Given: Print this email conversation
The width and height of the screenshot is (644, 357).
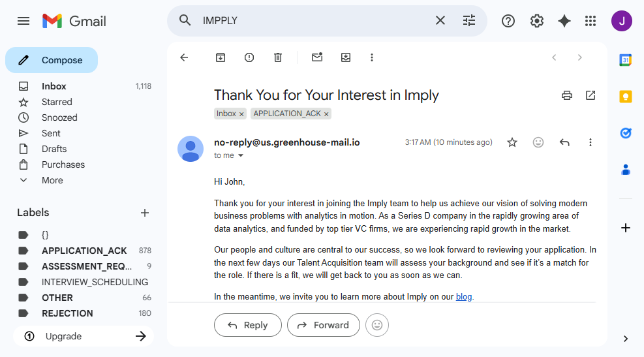Looking at the screenshot, I should pos(567,95).
